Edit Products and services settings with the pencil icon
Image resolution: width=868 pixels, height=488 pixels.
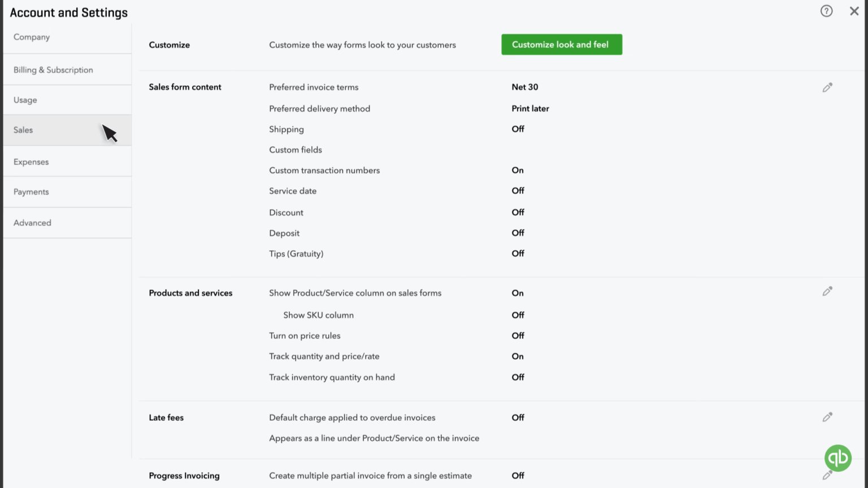coord(827,291)
